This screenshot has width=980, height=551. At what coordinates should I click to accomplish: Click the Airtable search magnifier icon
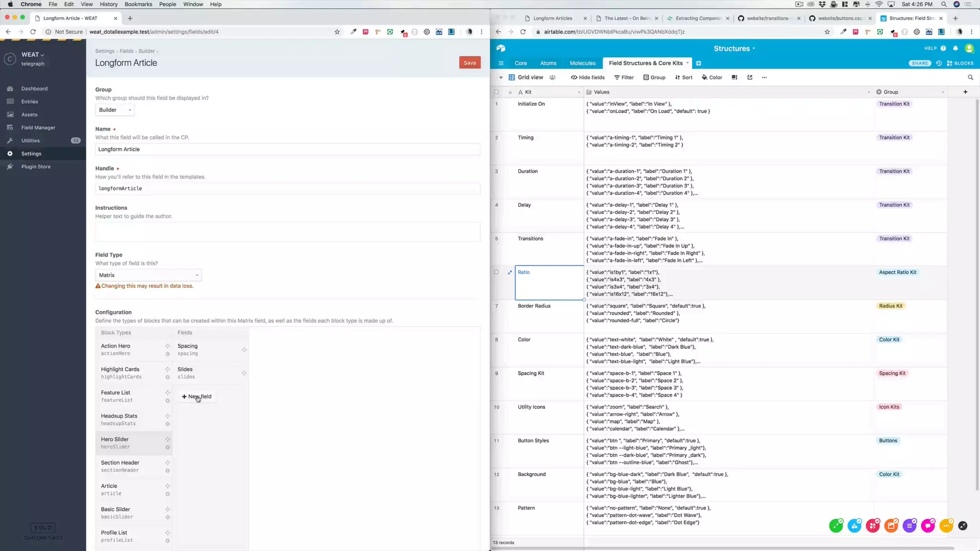pyautogui.click(x=970, y=77)
